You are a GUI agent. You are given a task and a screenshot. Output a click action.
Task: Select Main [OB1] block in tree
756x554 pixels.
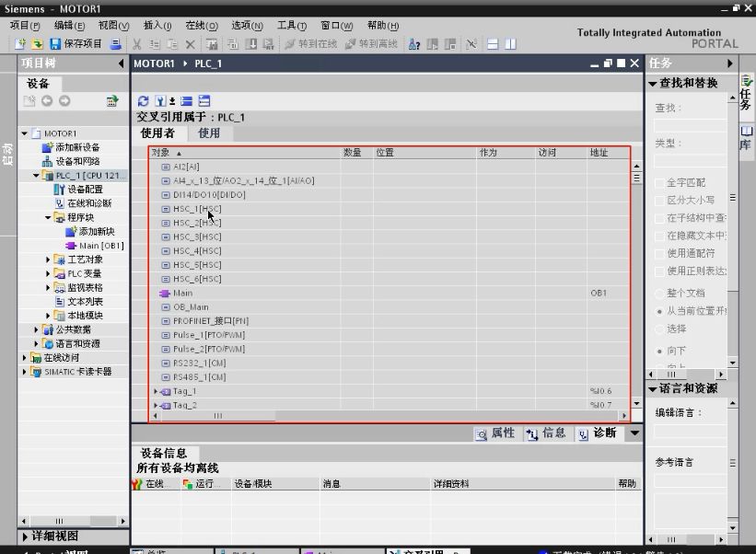pos(95,246)
